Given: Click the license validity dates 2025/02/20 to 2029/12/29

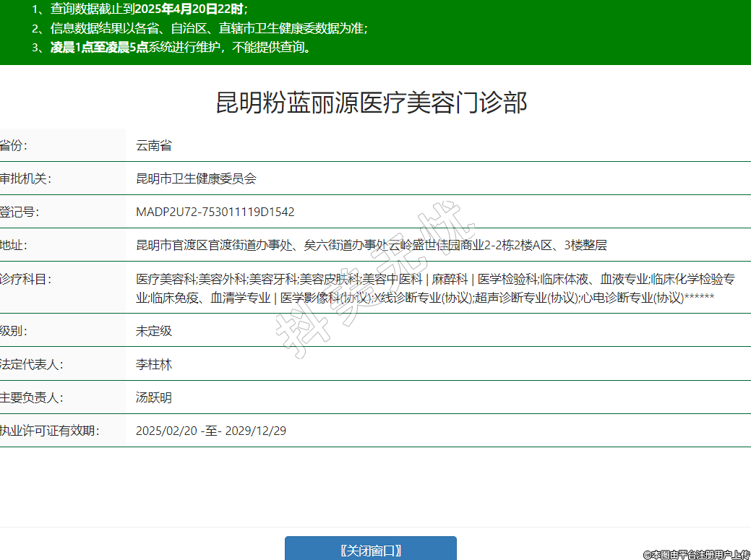Looking at the screenshot, I should coord(211,431).
